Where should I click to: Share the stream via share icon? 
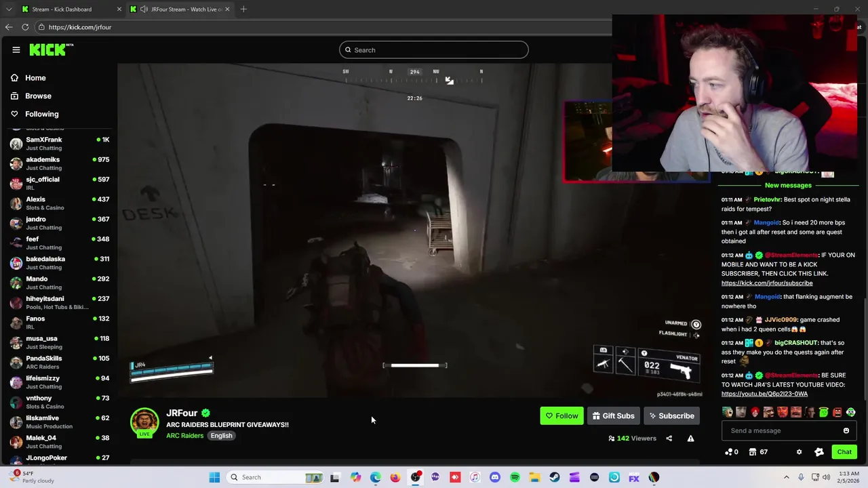[669, 439]
